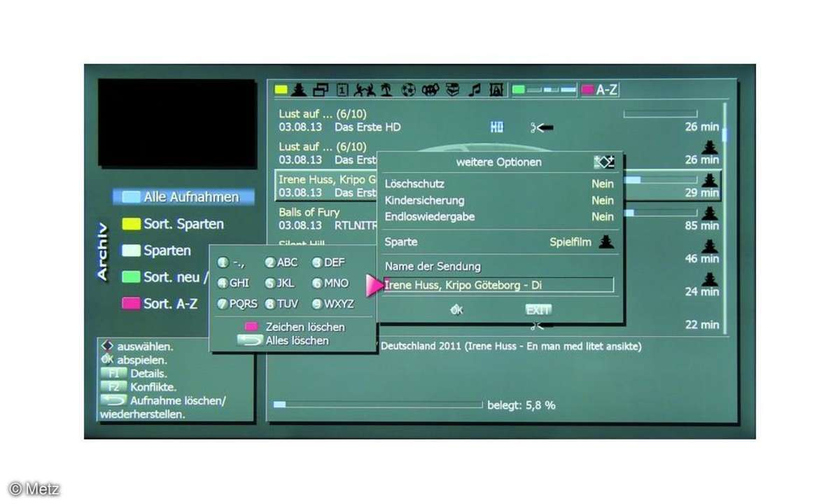Viewport: 840px width, 504px height.
Task: Choose the dancing figures show genre icon
Action: [x=365, y=90]
